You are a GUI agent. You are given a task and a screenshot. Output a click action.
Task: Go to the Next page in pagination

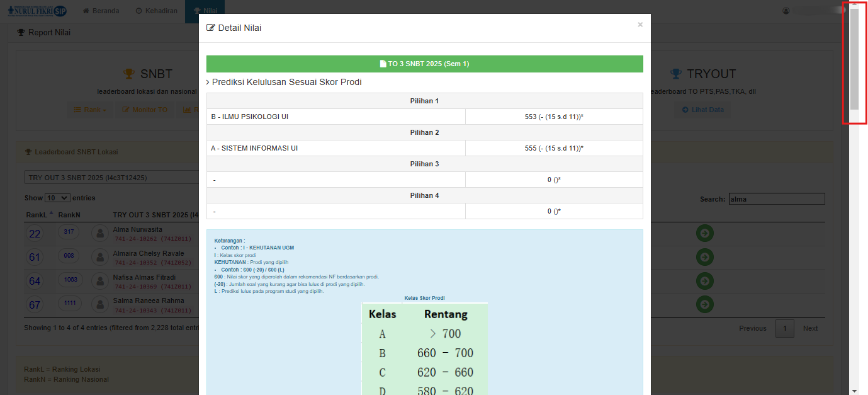click(810, 328)
